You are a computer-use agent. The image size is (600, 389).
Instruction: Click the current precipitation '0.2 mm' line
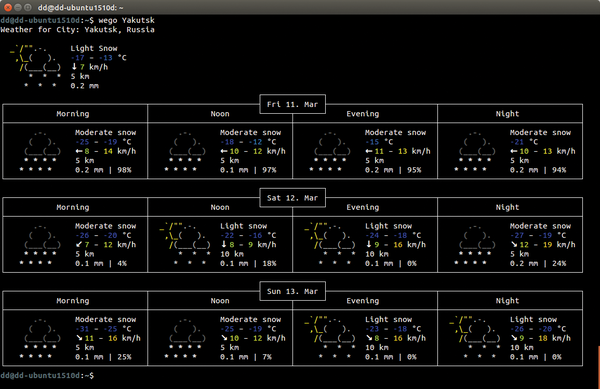click(85, 86)
